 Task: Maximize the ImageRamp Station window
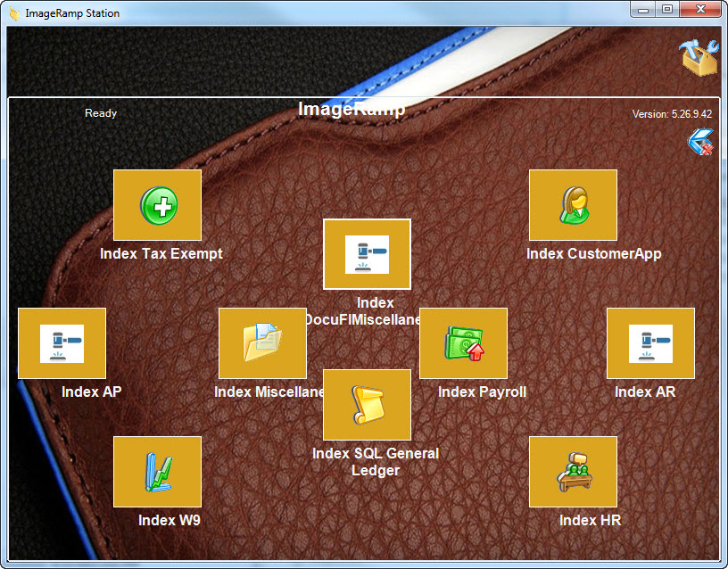coord(667,9)
